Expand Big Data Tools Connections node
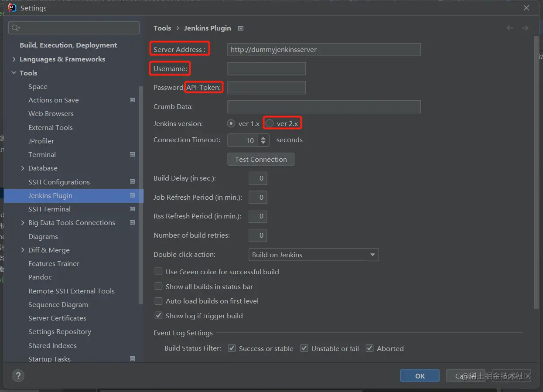The height and width of the screenshot is (392, 543). pyautogui.click(x=23, y=222)
